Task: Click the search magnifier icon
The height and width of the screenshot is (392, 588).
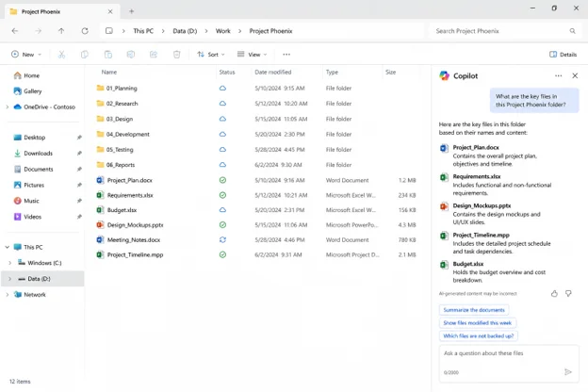Action: click(x=572, y=31)
